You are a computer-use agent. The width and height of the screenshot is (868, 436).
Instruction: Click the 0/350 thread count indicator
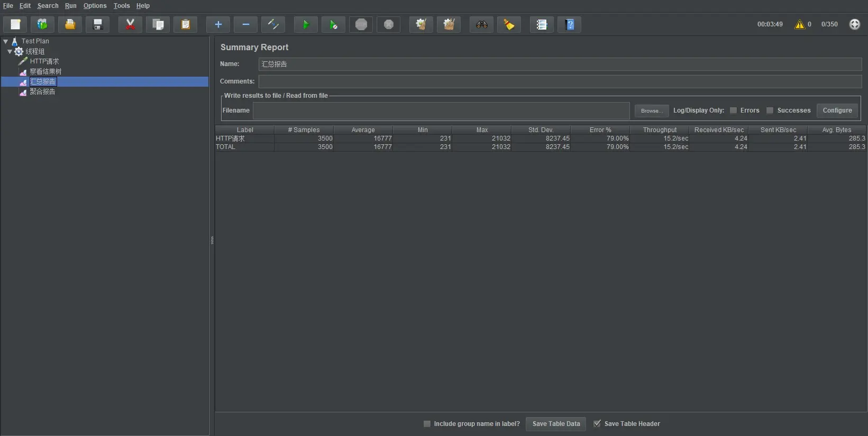click(x=829, y=24)
